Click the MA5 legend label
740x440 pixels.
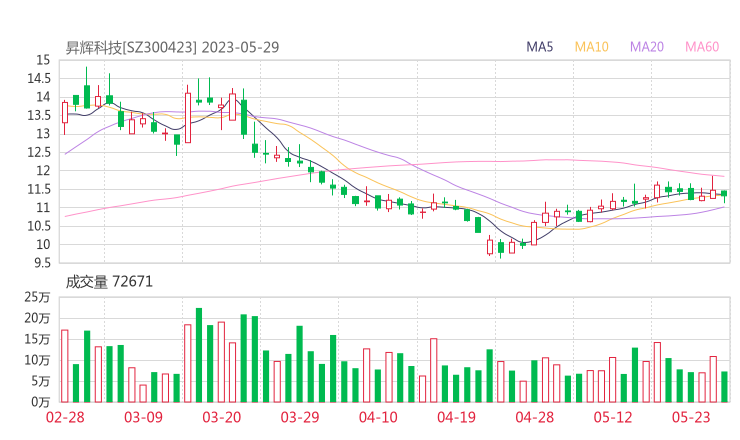point(539,47)
